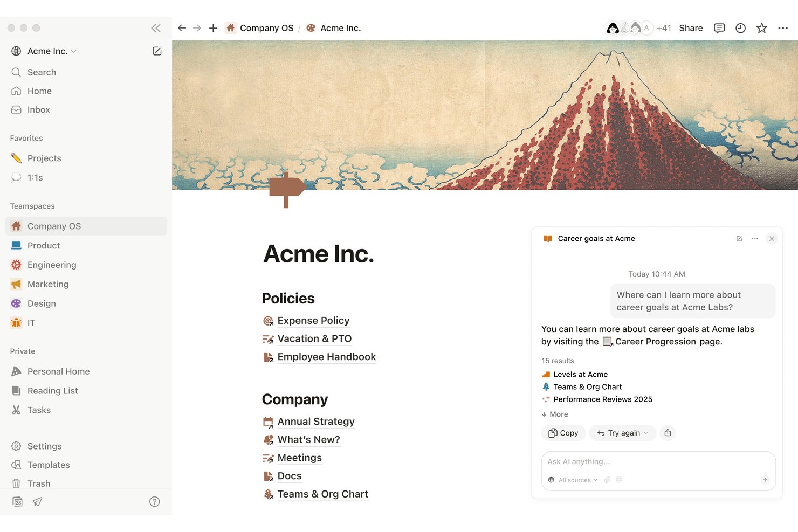Open the paper plane icon at sidebar bottom
The height and width of the screenshot is (532, 798).
[x=37, y=502]
